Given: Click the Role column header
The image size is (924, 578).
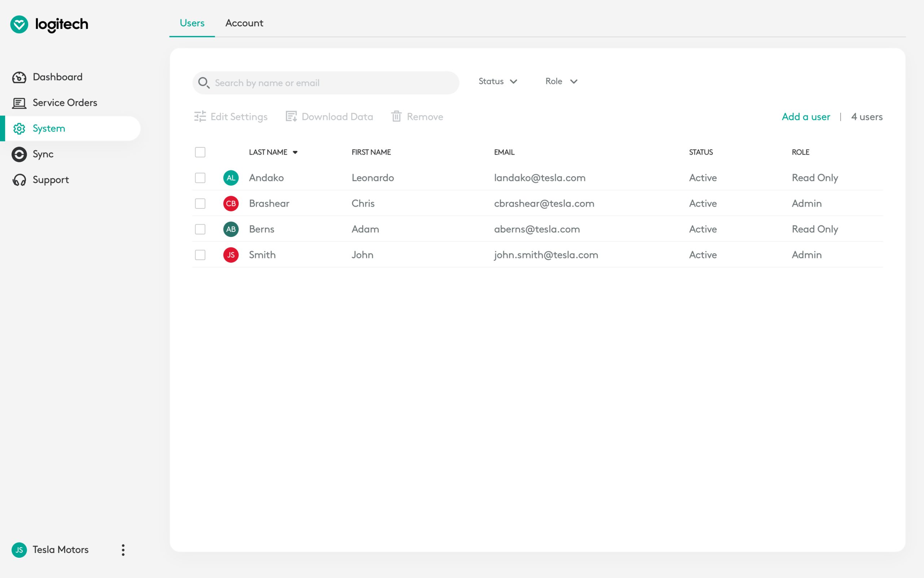Looking at the screenshot, I should [800, 152].
